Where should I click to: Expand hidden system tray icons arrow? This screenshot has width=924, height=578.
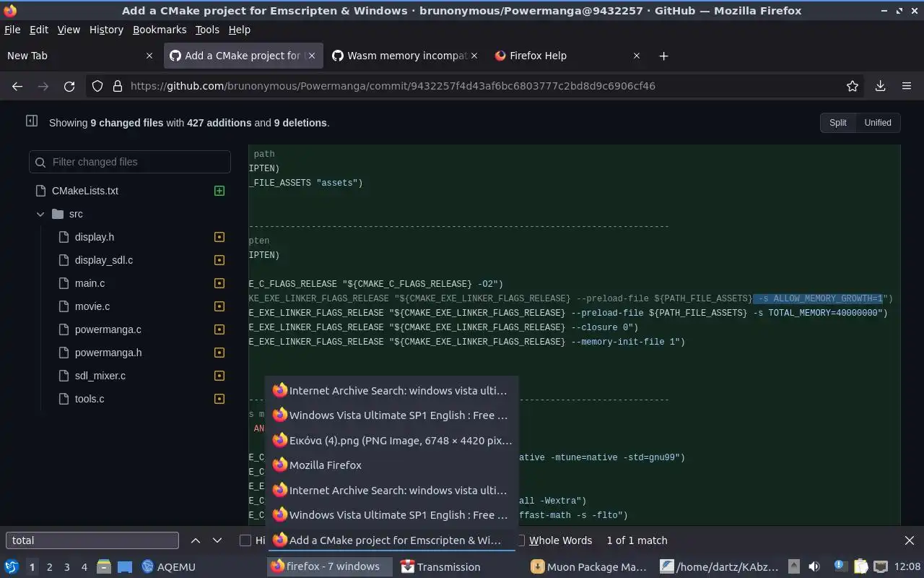[x=794, y=567]
